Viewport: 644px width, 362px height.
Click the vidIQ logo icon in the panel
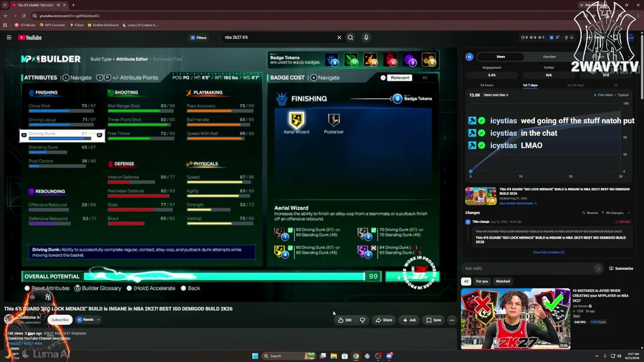pyautogui.click(x=469, y=57)
